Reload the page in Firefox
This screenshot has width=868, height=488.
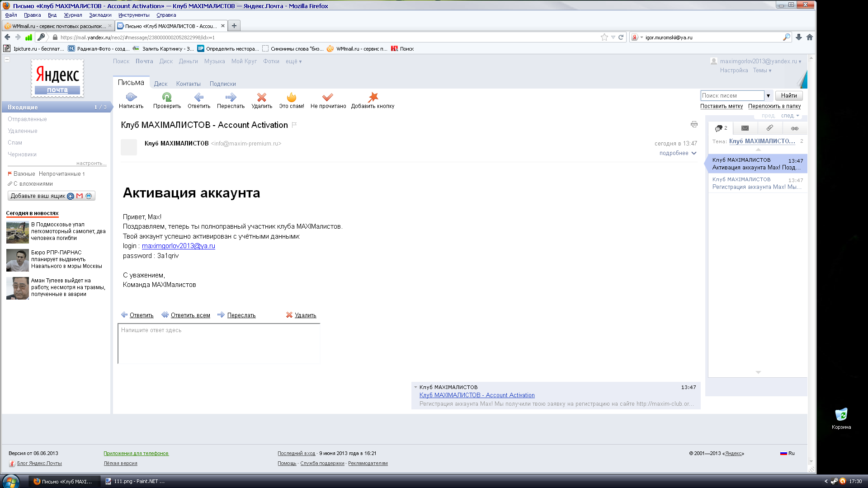tap(621, 37)
